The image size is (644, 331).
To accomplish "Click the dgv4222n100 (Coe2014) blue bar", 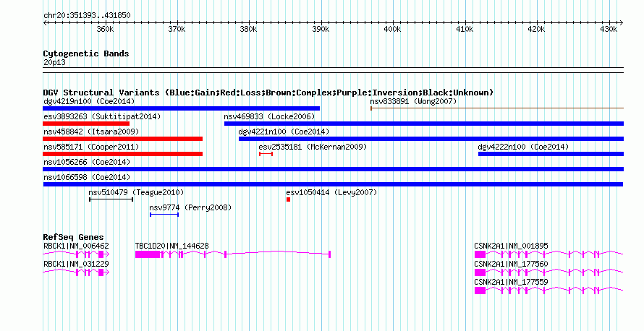I will (551, 154).
